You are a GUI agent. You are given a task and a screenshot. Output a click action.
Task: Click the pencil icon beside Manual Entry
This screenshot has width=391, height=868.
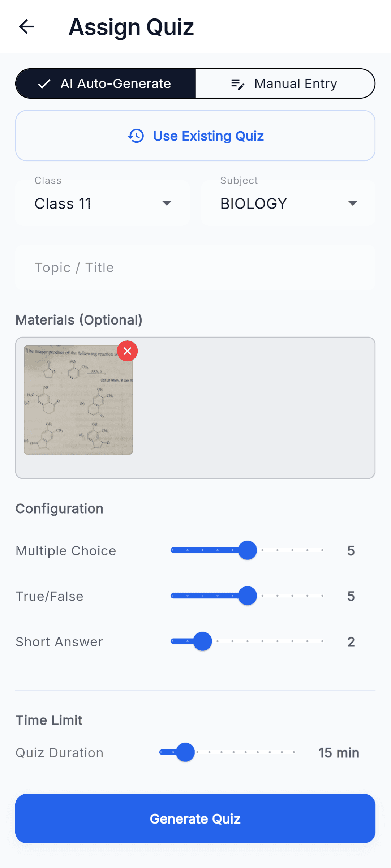pos(237,83)
